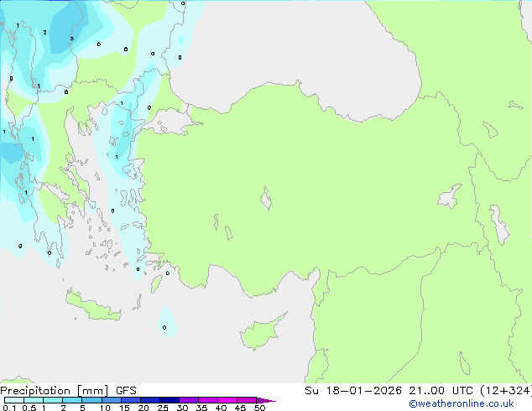Click the 'Su 18-01-2026' date text
Screen dimensions: 532x411
(353, 391)
